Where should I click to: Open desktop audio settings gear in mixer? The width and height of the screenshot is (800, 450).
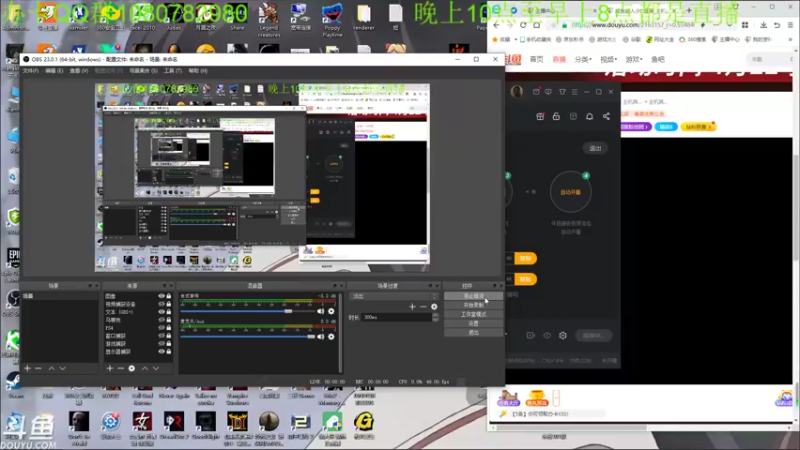[x=331, y=311]
